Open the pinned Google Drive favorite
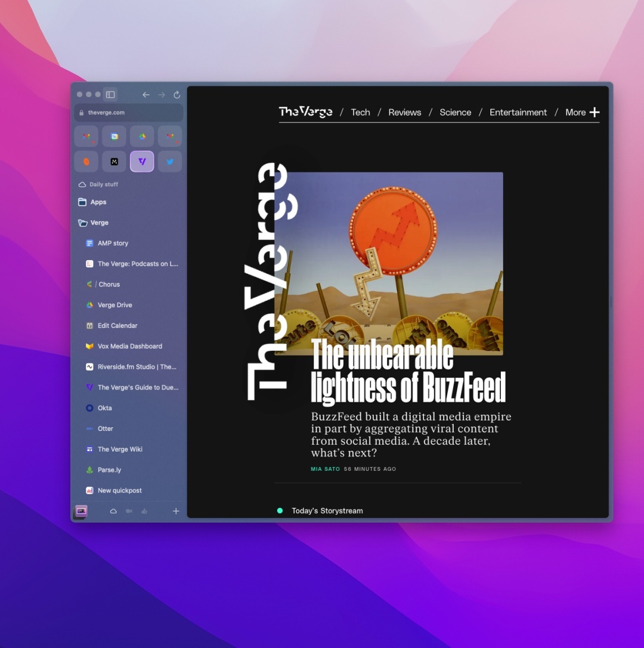Image resolution: width=644 pixels, height=648 pixels. click(142, 137)
